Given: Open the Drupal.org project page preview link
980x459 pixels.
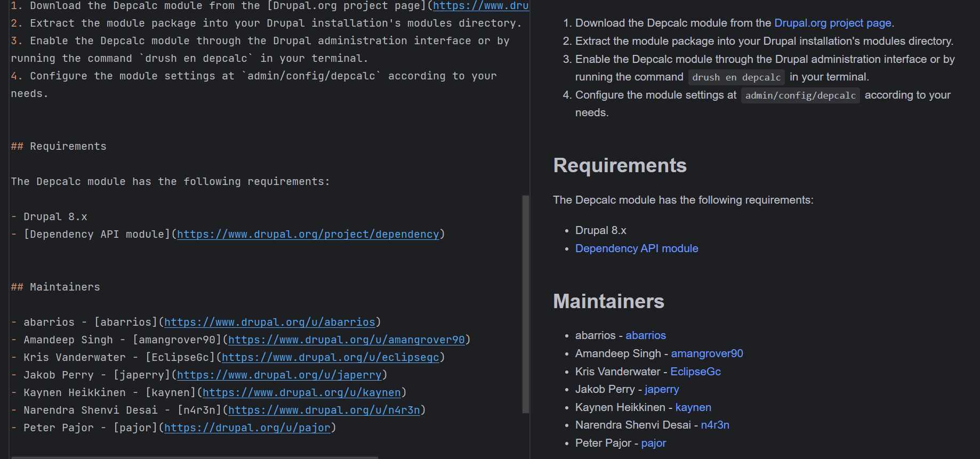Looking at the screenshot, I should point(832,23).
